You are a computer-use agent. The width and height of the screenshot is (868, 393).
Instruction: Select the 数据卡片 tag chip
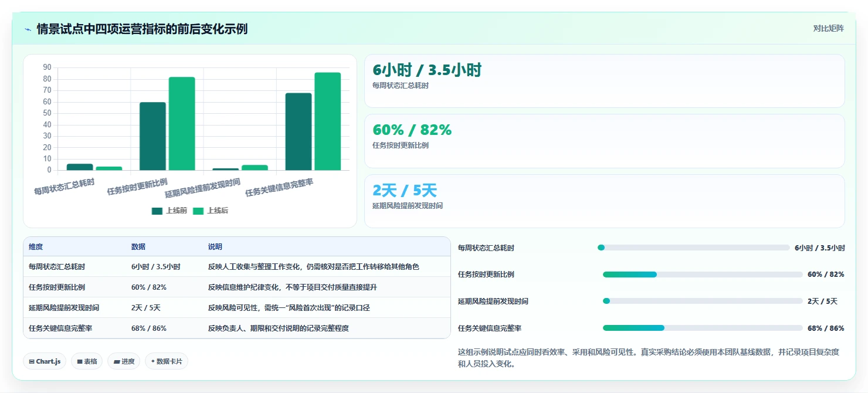(167, 361)
